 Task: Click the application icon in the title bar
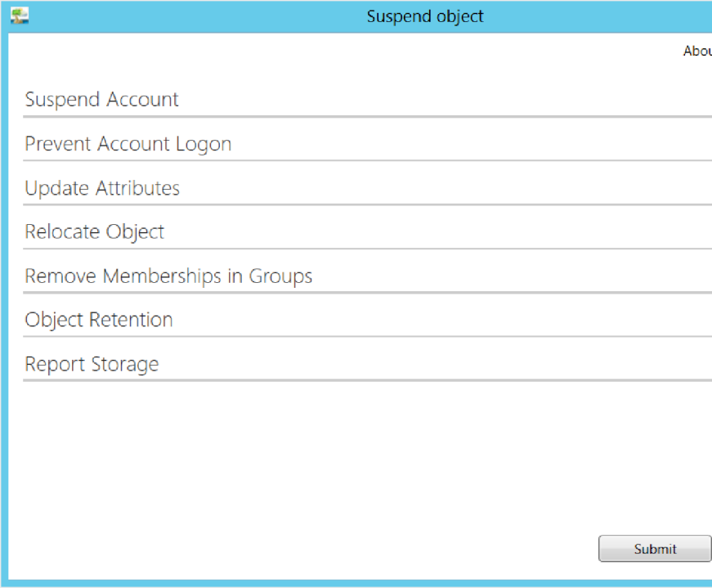coord(20,16)
